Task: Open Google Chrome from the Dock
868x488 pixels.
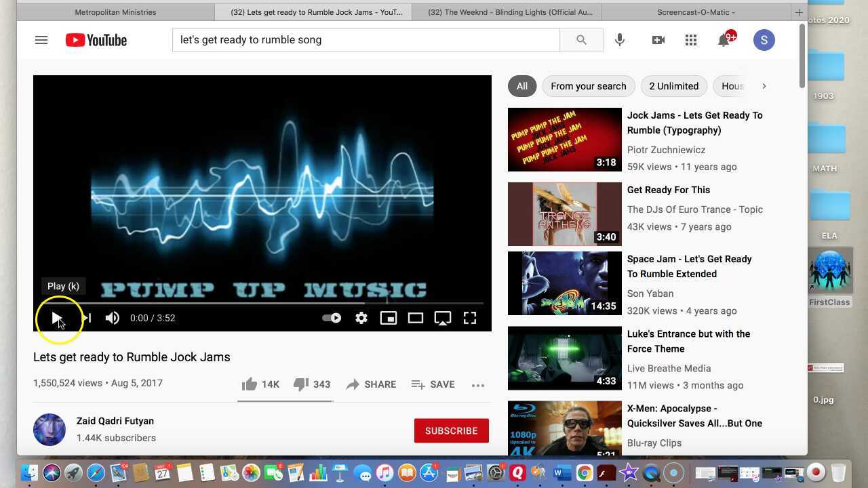Action: pyautogui.click(x=585, y=472)
